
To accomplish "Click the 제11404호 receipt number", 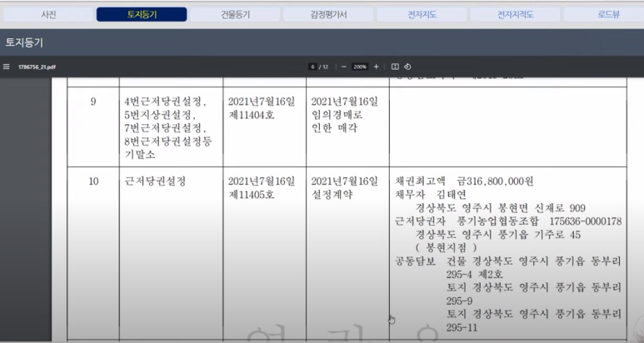I will click(x=252, y=115).
